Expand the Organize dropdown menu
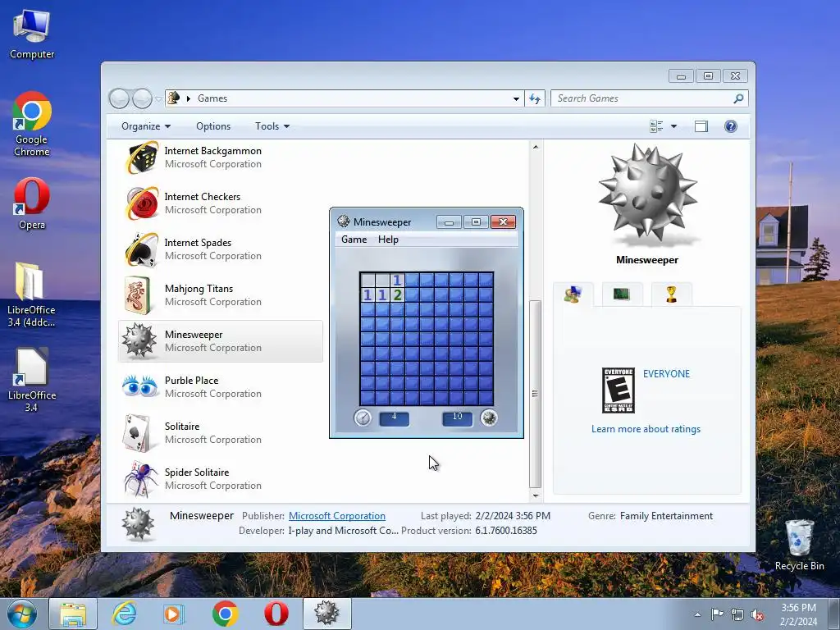This screenshot has width=840, height=630. 146,126
